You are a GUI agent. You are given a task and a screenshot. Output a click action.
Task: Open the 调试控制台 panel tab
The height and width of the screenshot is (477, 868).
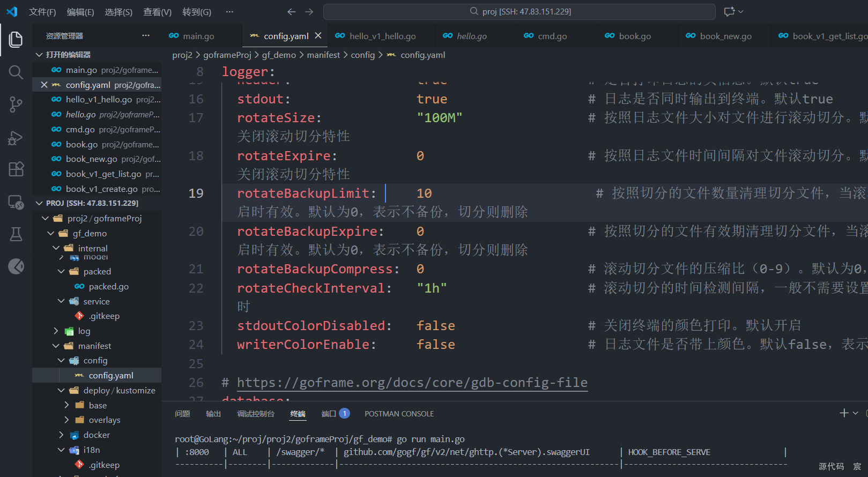(256, 414)
